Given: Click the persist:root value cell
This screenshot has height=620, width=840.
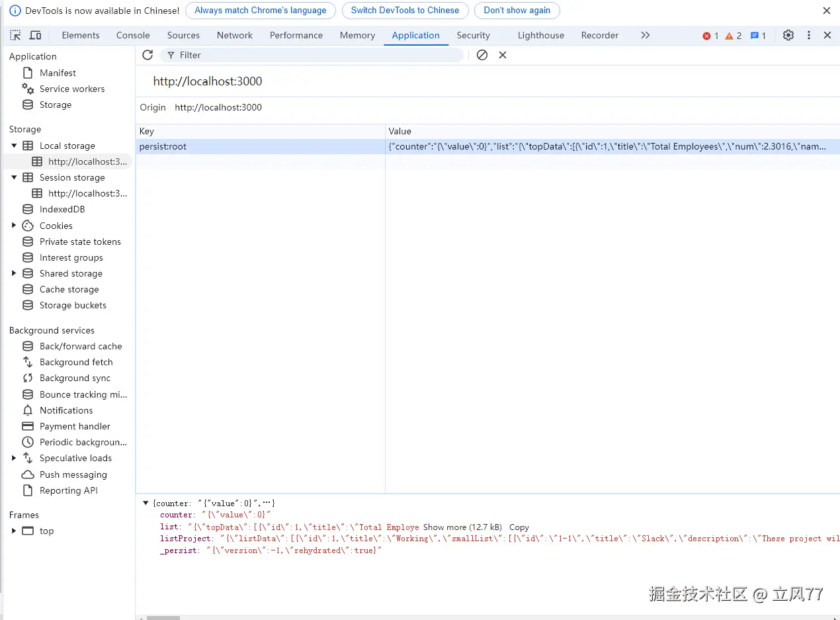Looking at the screenshot, I should [612, 147].
